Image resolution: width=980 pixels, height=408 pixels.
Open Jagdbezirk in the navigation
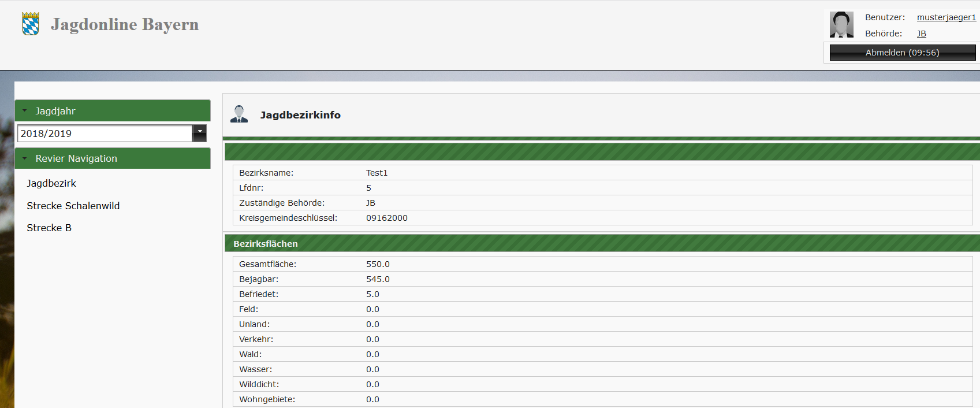[x=51, y=183]
